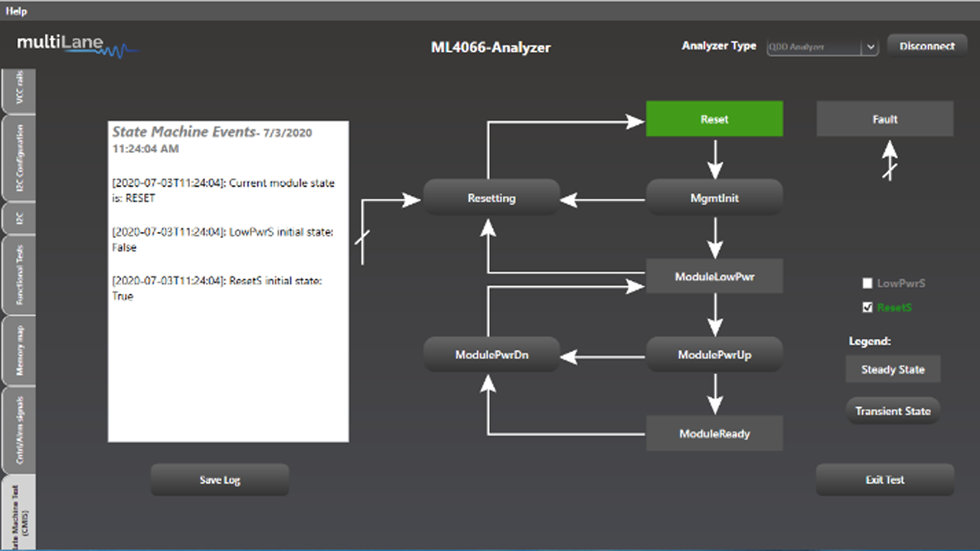
Task: Click the Exit Test button
Action: [884, 480]
